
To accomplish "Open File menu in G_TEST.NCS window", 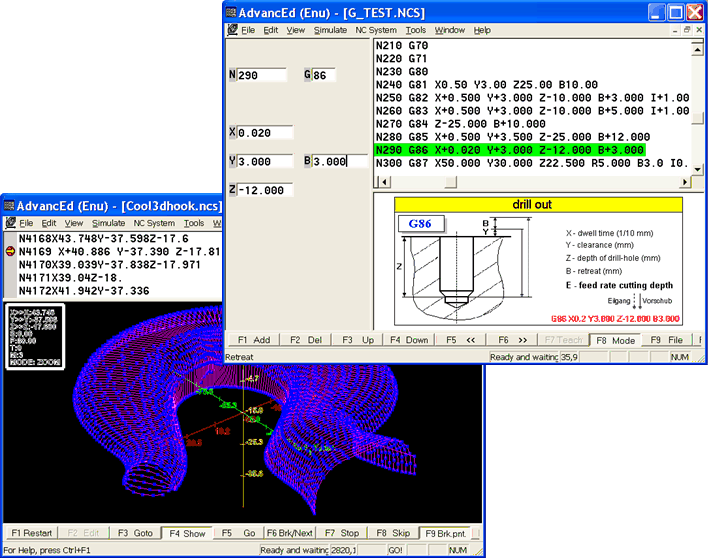I will [x=248, y=30].
